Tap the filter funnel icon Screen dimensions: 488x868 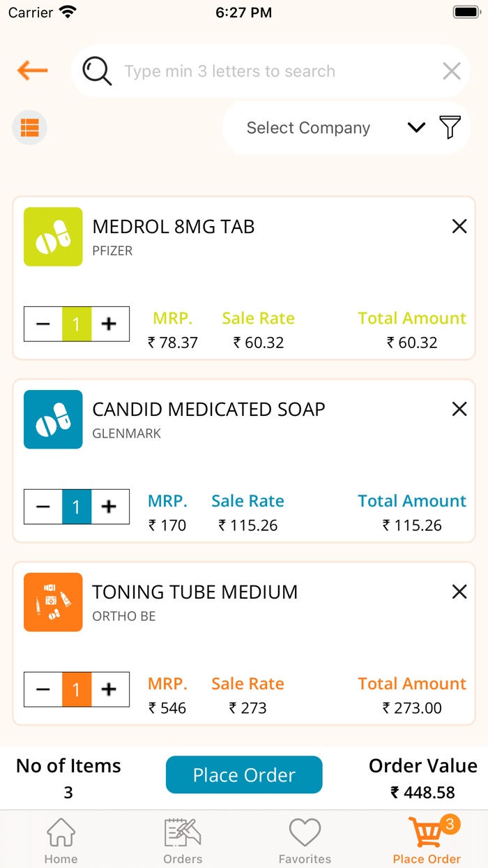450,128
